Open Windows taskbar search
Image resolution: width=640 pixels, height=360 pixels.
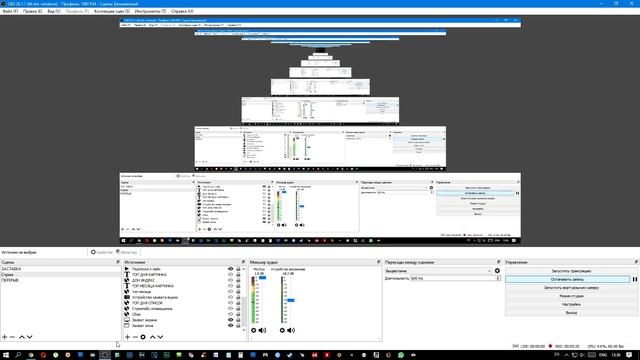coord(18,355)
